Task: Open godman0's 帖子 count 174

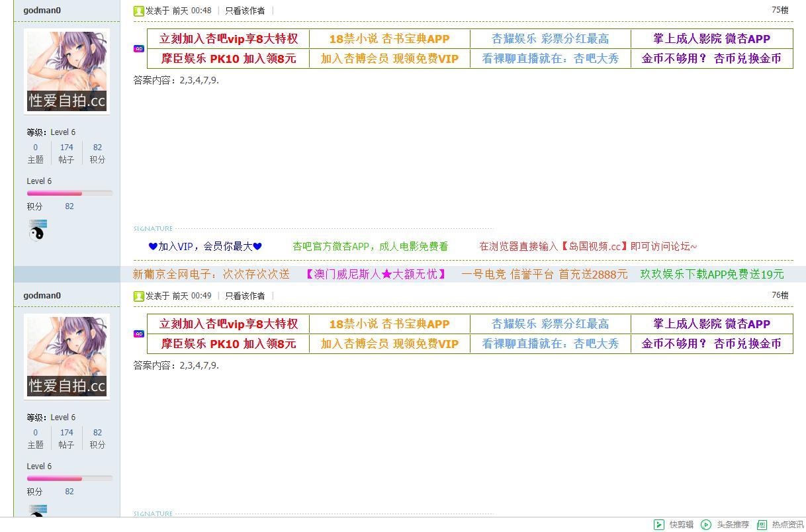Action: pyautogui.click(x=66, y=147)
